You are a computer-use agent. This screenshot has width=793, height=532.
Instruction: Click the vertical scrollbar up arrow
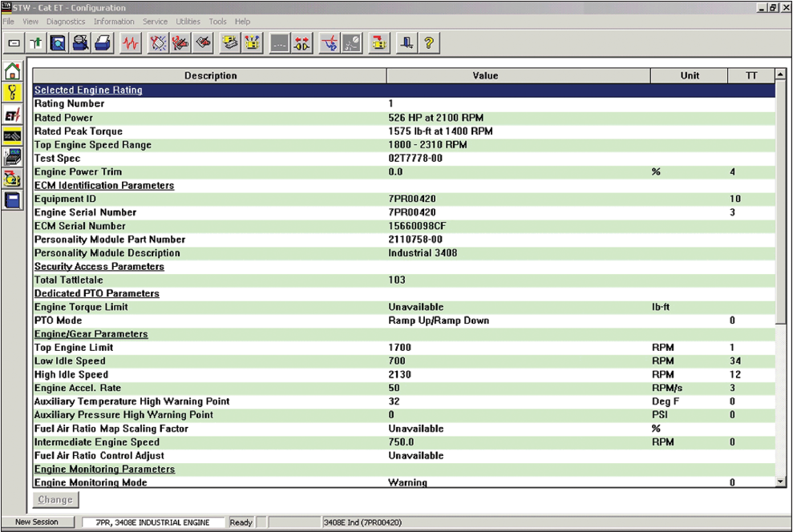[x=780, y=75]
